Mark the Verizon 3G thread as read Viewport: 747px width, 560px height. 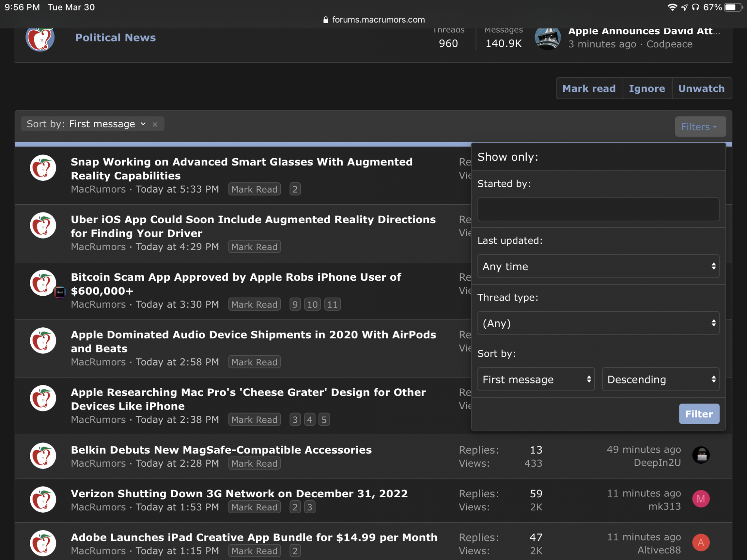click(x=254, y=507)
